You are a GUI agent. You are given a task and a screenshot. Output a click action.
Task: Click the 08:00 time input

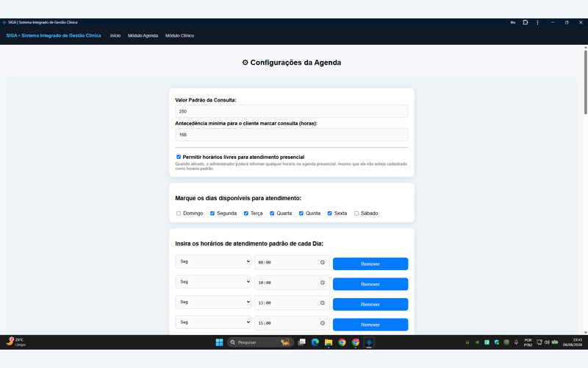[292, 263]
